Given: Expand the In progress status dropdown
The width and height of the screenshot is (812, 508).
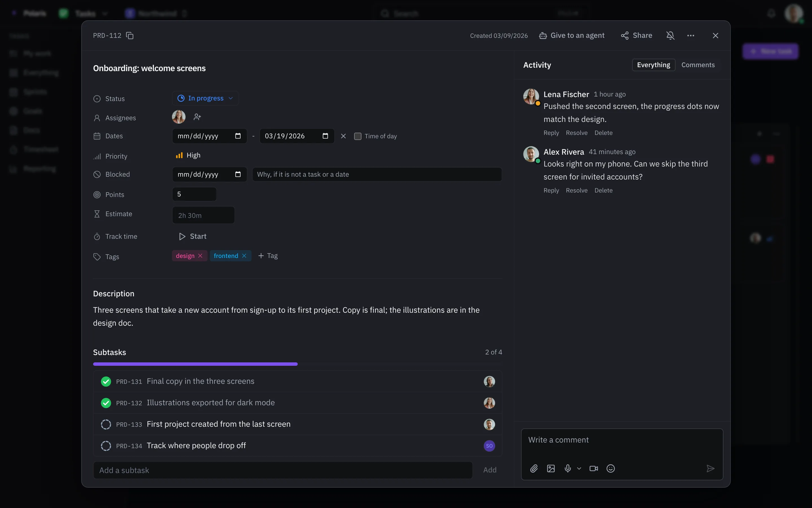Looking at the screenshot, I should pyautogui.click(x=205, y=98).
